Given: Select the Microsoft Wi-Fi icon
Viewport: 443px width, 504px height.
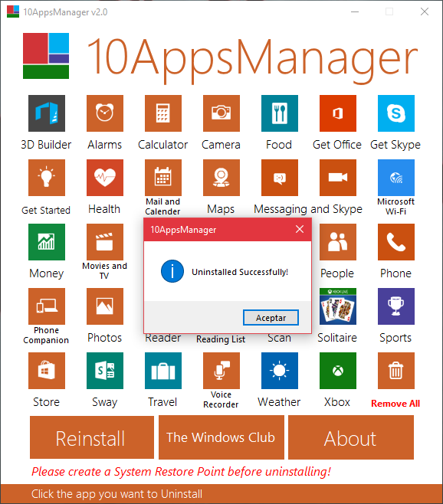Looking at the screenshot, I should click(396, 178).
